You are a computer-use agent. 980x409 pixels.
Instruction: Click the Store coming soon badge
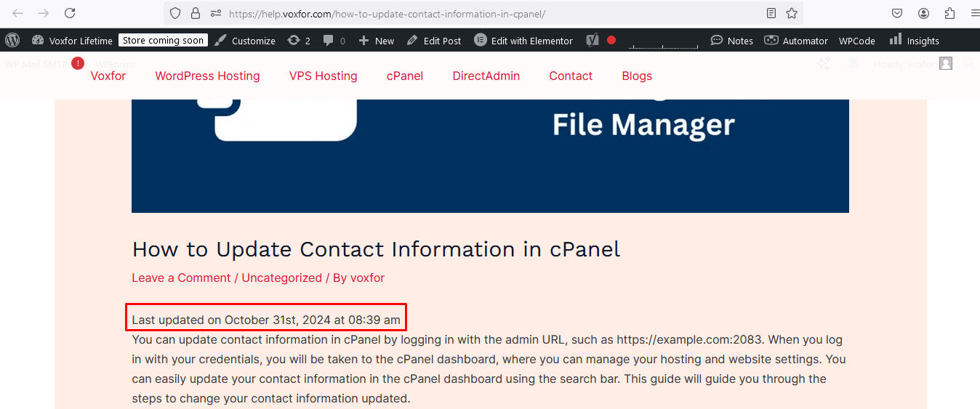[x=163, y=41]
